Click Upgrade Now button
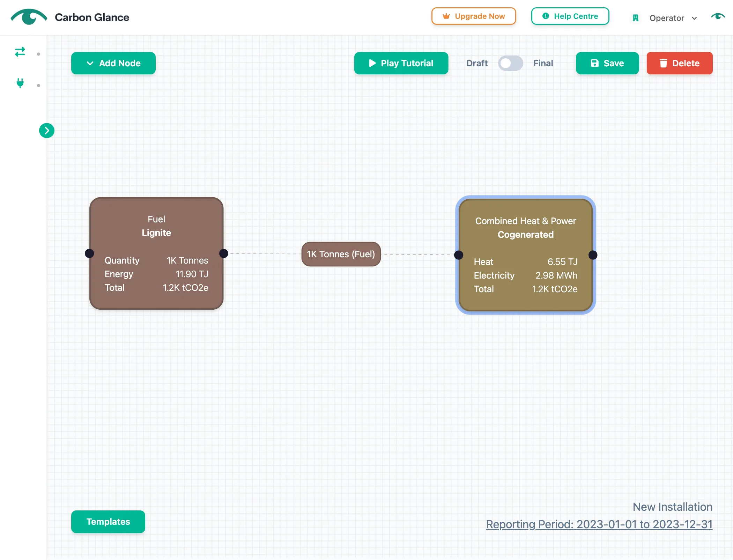The width and height of the screenshot is (733, 560). coord(474,16)
